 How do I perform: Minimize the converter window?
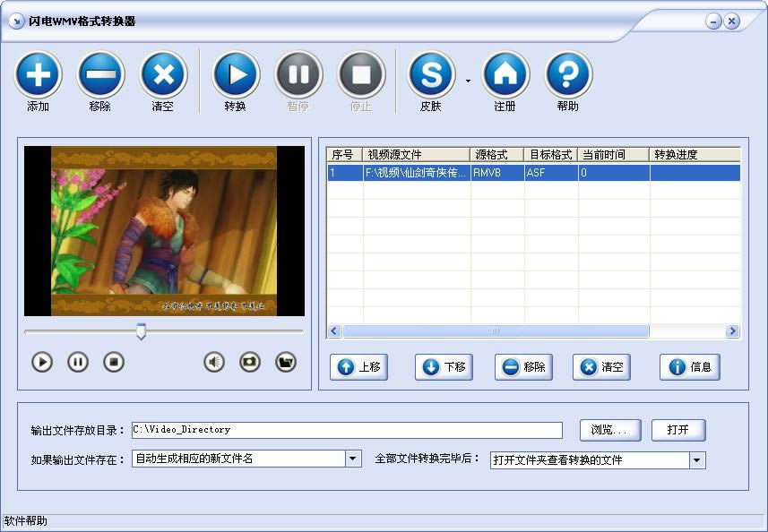click(x=713, y=21)
